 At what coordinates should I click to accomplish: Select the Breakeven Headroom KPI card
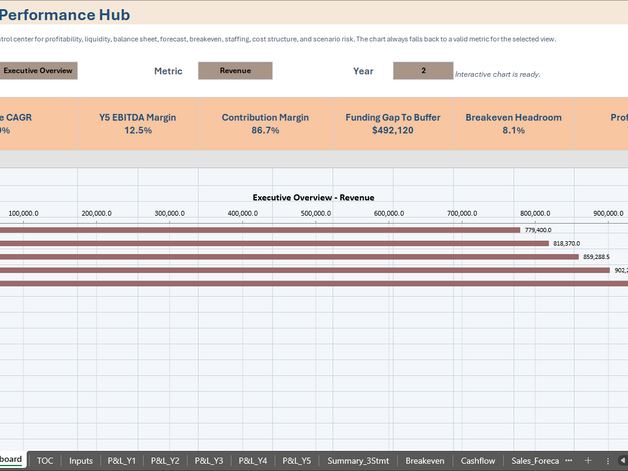[513, 124]
